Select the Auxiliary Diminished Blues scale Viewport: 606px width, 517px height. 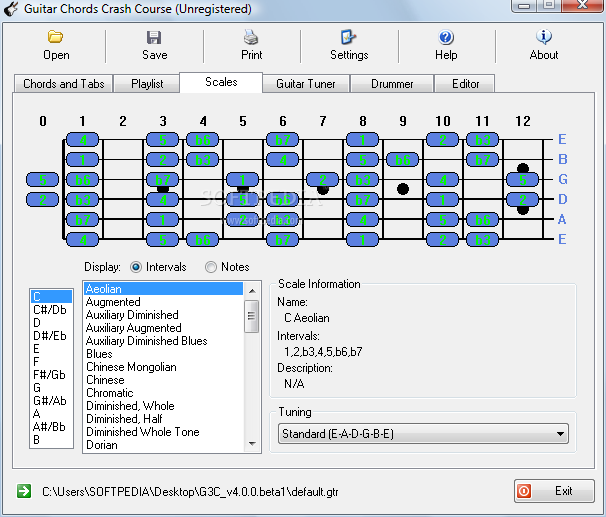(x=163, y=341)
